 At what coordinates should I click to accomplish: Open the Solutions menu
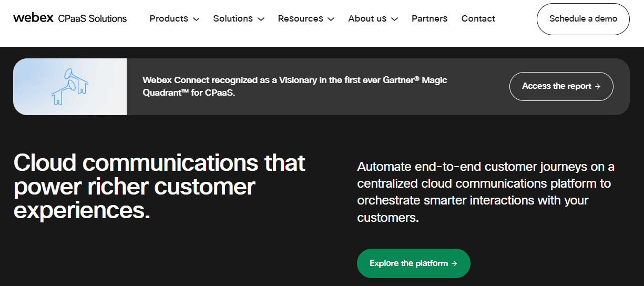(x=233, y=18)
